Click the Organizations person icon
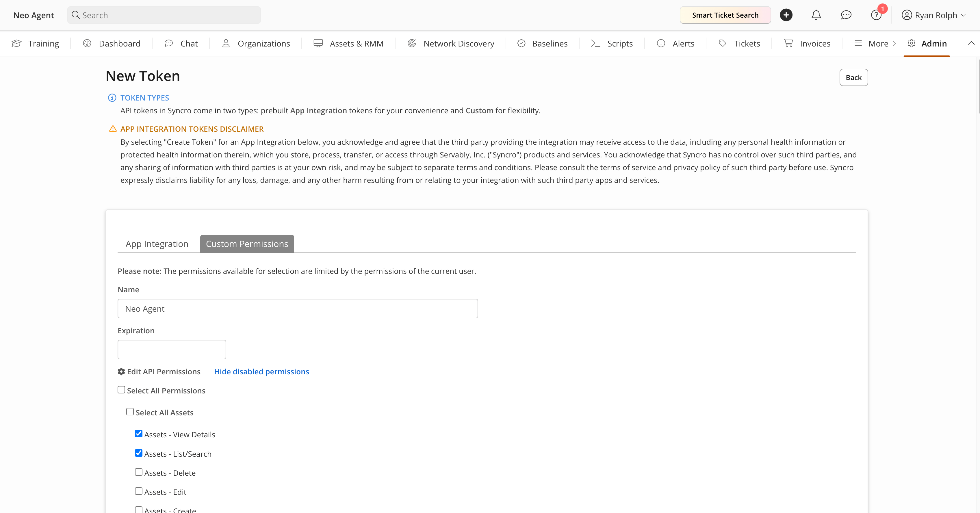980x513 pixels. pos(226,43)
